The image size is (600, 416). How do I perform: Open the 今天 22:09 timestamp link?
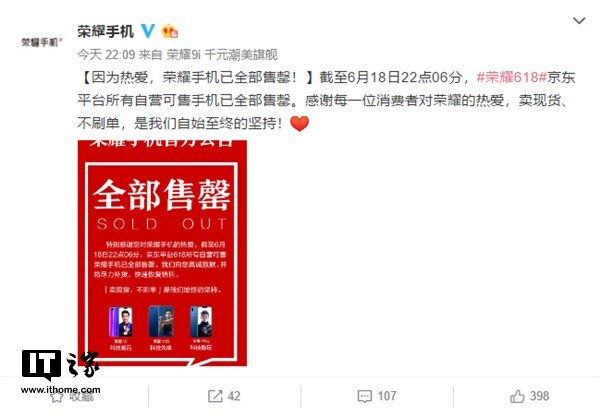[x=106, y=55]
